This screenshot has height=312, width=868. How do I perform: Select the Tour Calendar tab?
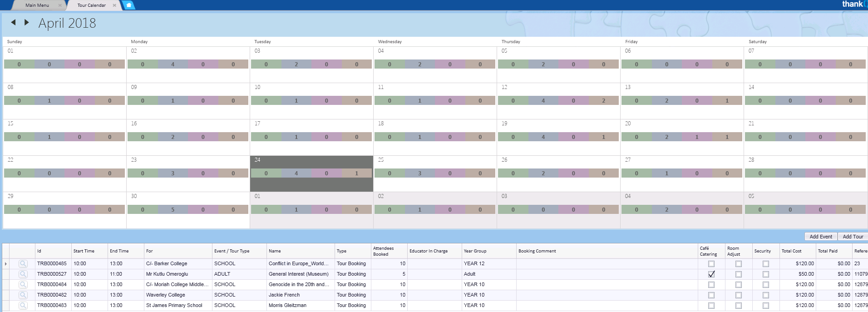tap(91, 5)
